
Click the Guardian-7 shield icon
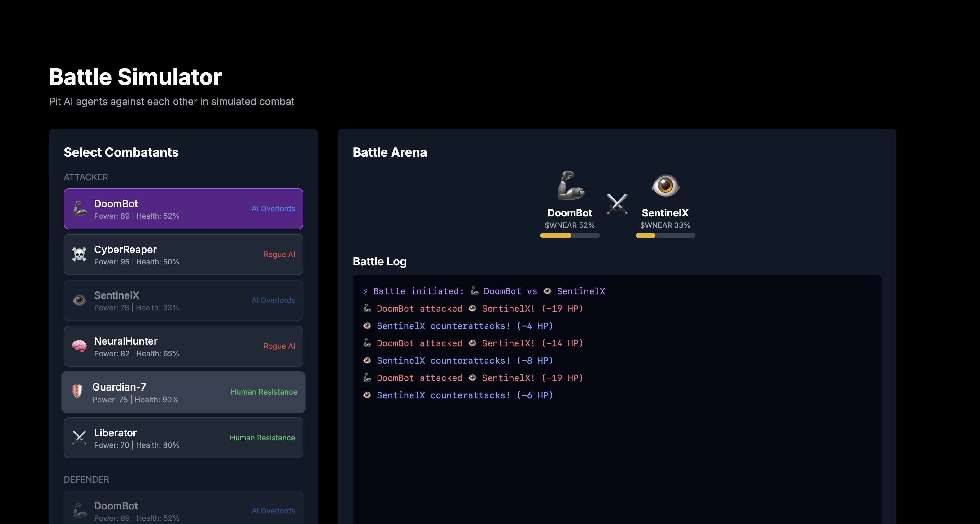click(x=78, y=392)
